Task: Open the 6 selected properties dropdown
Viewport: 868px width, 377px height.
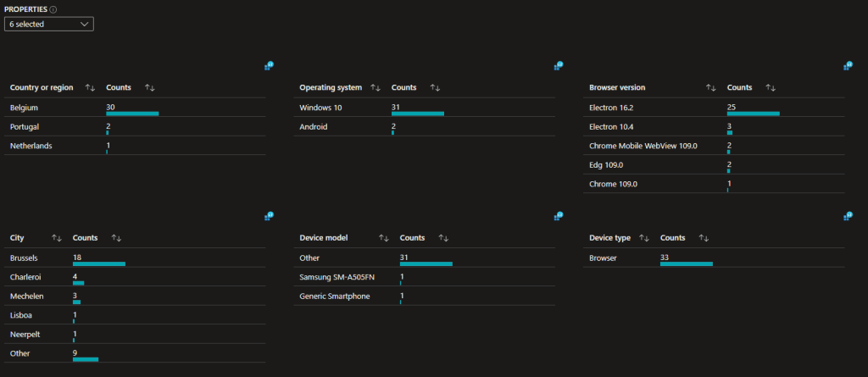Action: [48, 25]
